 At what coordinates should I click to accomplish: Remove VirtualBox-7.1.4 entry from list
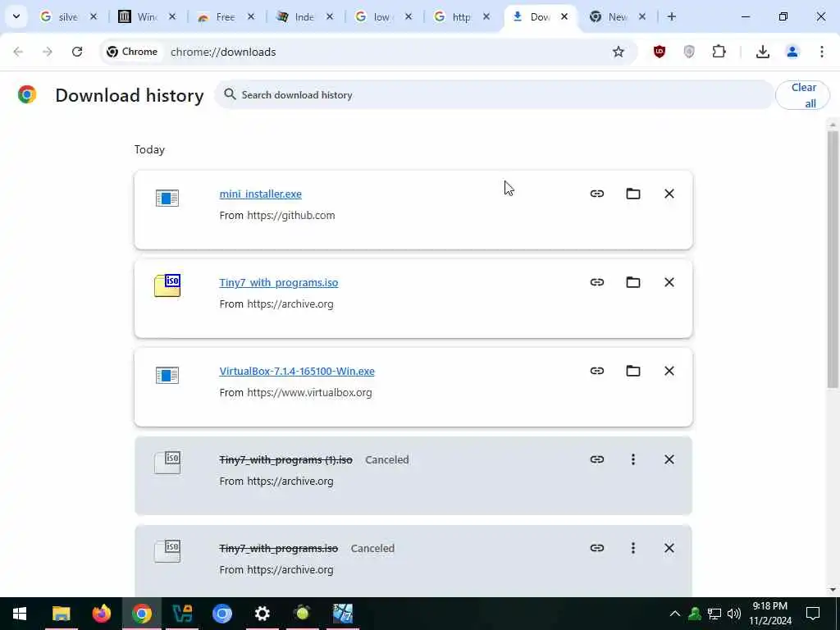tap(669, 371)
